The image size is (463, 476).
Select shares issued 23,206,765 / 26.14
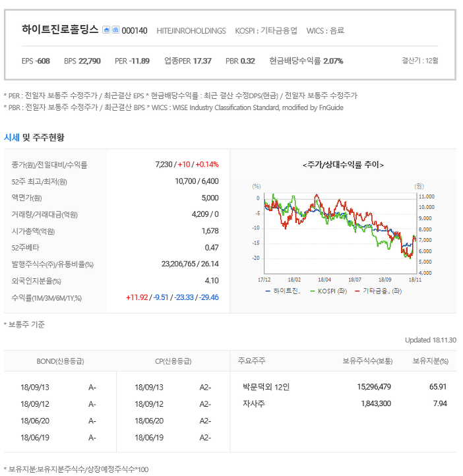[190, 264]
